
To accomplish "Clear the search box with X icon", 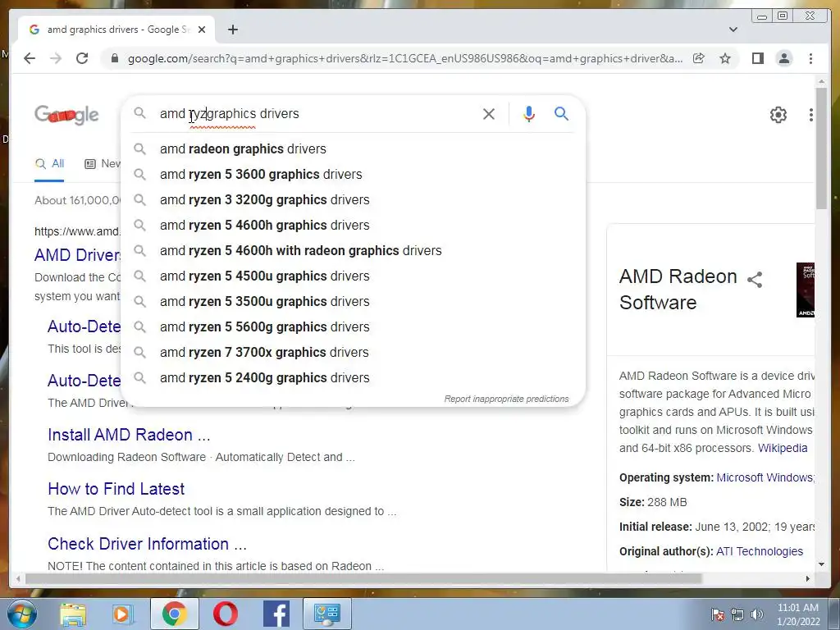I will 489,113.
